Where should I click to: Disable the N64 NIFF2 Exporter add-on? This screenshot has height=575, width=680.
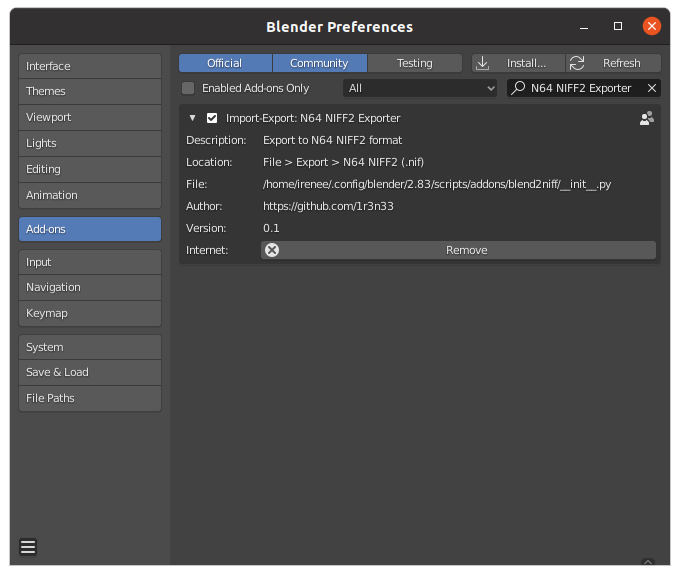[212, 118]
